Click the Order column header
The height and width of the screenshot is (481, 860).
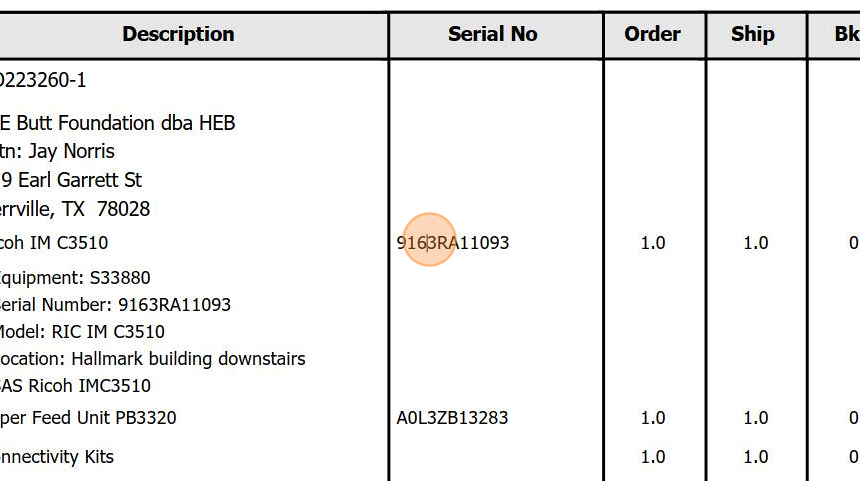tap(652, 34)
